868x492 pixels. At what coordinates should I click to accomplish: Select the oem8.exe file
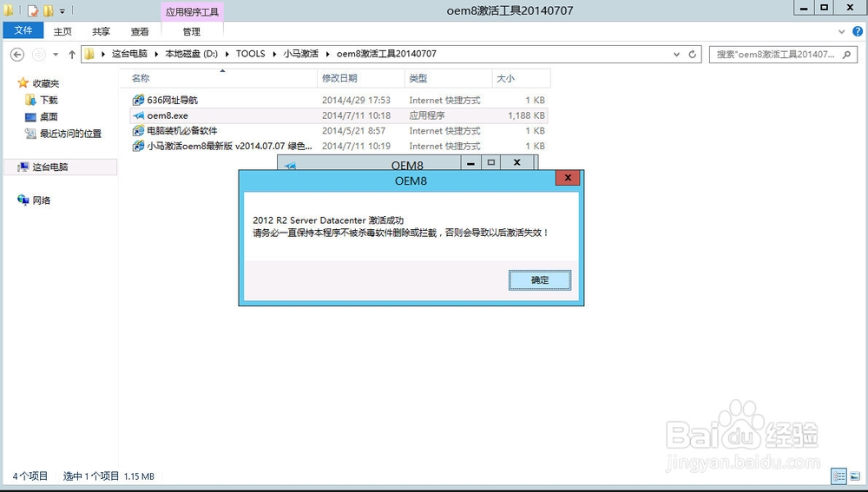click(168, 115)
